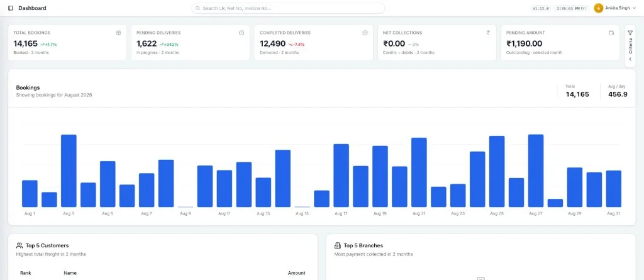Click the Top 5 Branches heading
The width and height of the screenshot is (644, 280).
[364, 245]
